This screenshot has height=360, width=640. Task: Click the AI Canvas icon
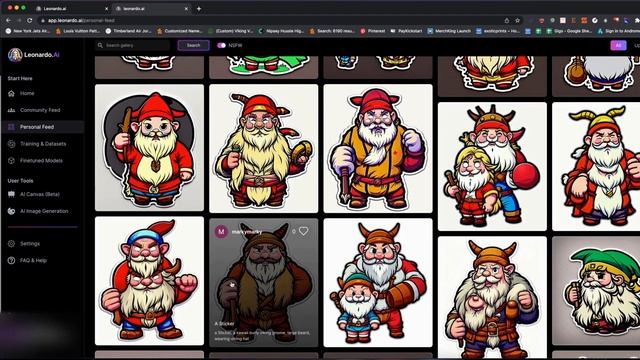pos(11,194)
